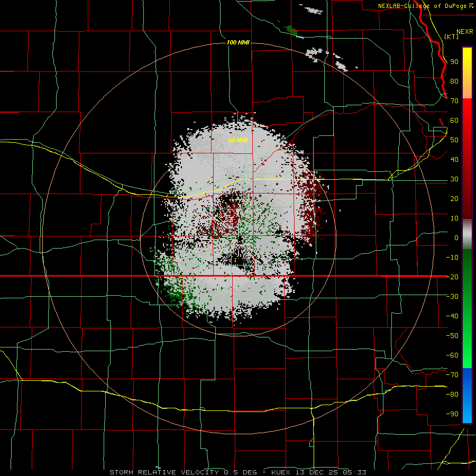Image resolution: width=476 pixels, height=476 pixels.
Task: Click the -40 value on the velocity scale
Action: point(452,316)
